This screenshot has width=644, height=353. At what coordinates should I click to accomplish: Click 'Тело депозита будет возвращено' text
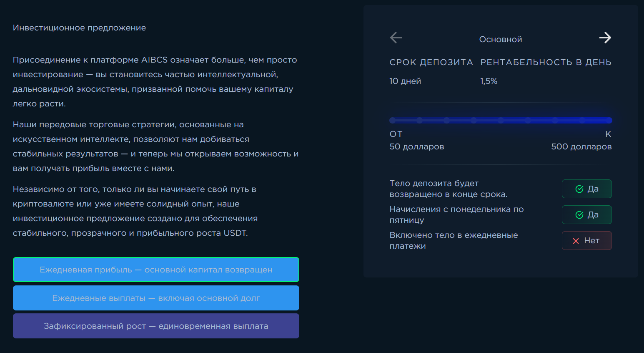coord(449,189)
